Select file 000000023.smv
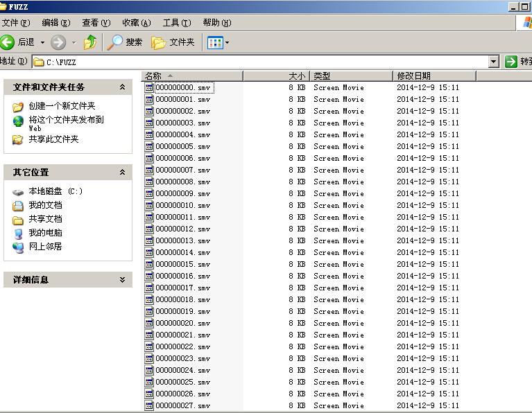 (183, 358)
